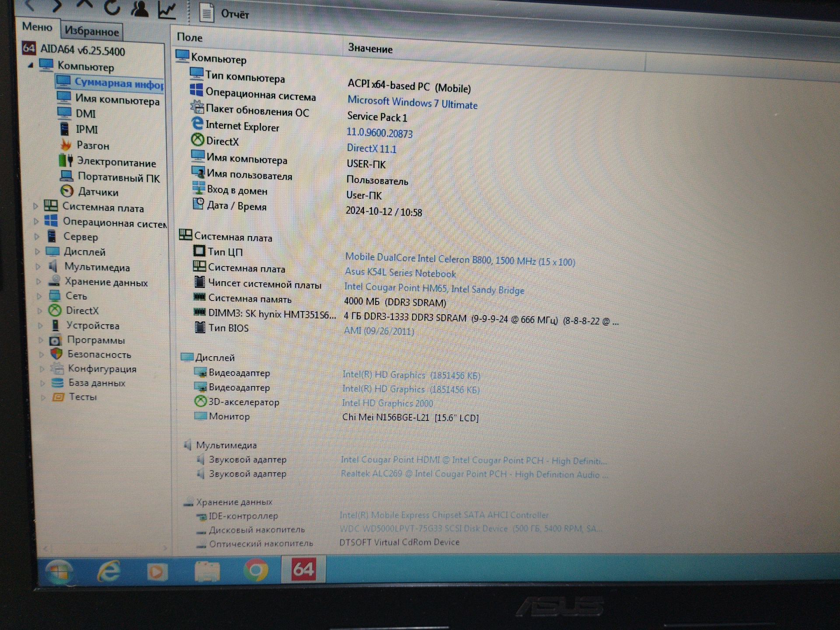Click the Электропитание power icon
Screen dimensions: 840x630
66,161
